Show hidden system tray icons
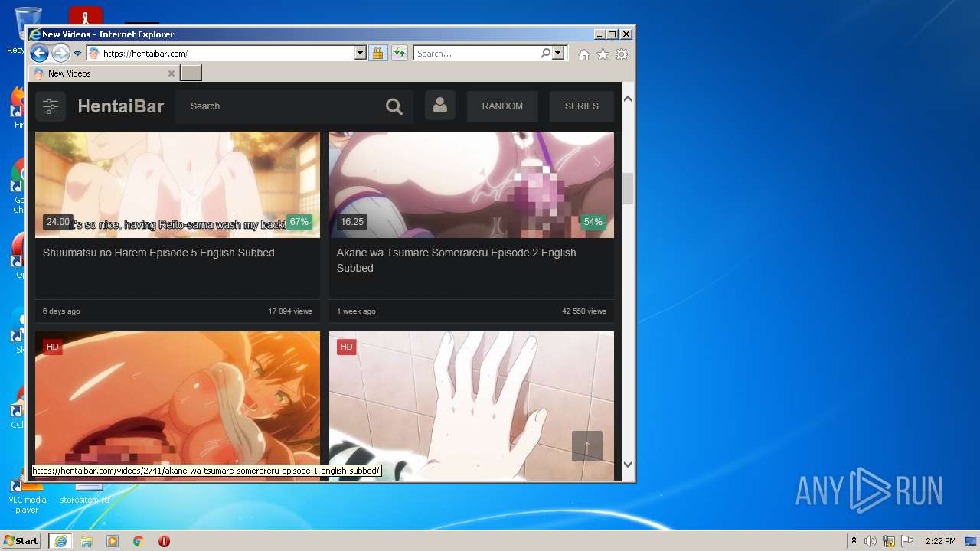This screenshot has height=551, width=980. click(854, 541)
